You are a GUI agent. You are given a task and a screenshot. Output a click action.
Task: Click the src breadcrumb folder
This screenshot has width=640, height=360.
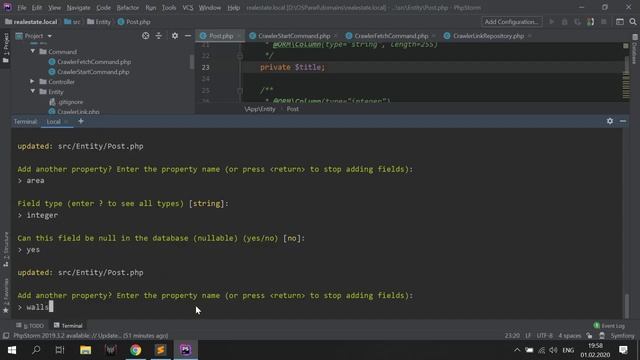[x=72, y=22]
